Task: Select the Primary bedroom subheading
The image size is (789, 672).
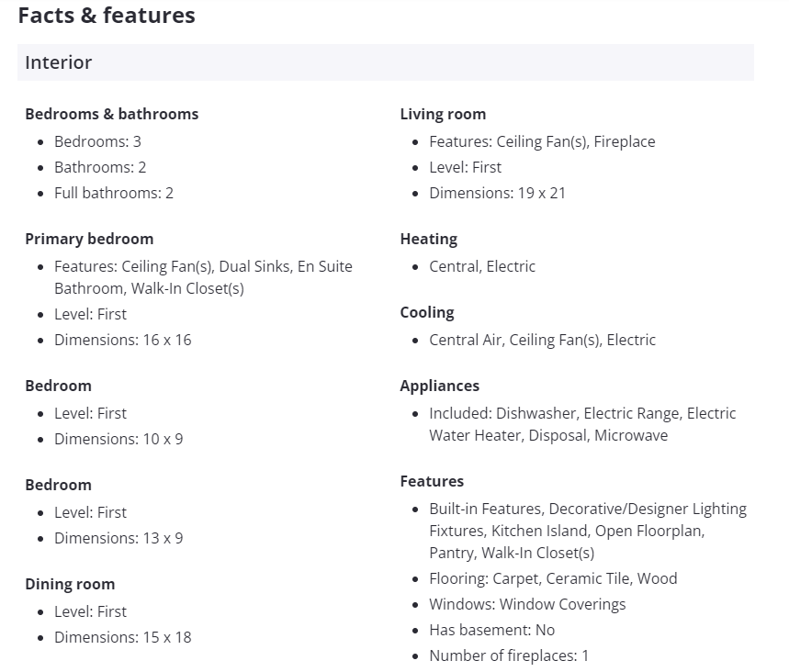Action: (89, 239)
